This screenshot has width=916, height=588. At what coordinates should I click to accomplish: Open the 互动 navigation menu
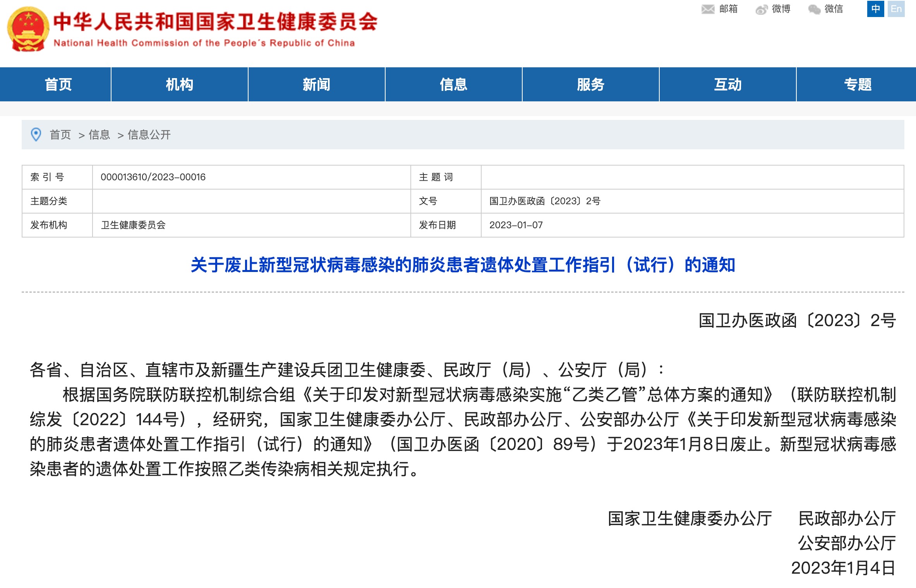point(727,84)
